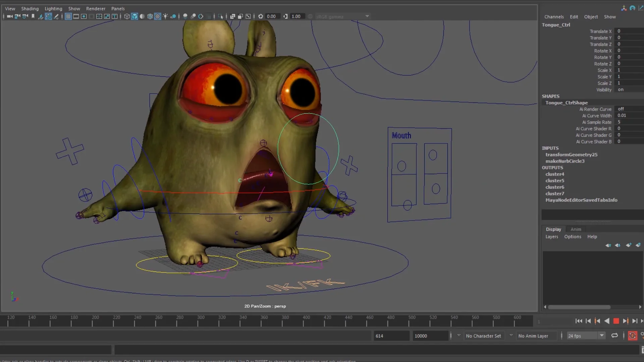Open the Shading menu

pos(30,8)
